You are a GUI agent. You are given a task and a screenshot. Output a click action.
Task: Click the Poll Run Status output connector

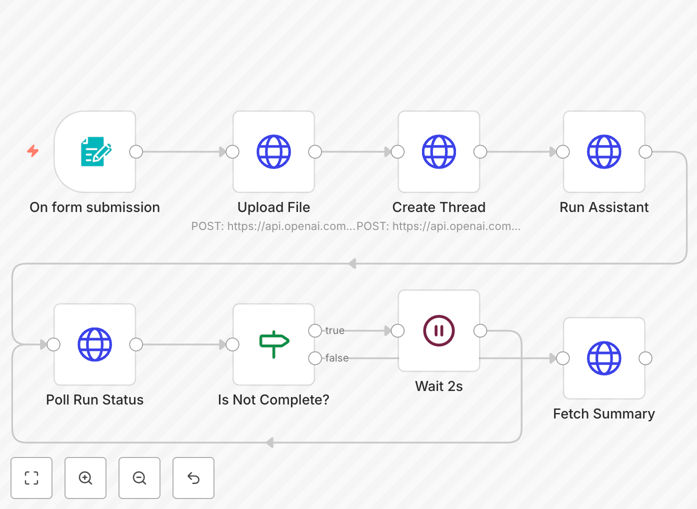136,344
